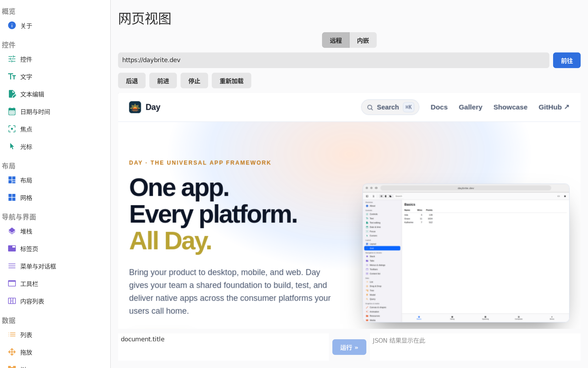Screen dimensions: 588x368
Task: Open 标签页 in the sidebar
Action: point(55,249)
